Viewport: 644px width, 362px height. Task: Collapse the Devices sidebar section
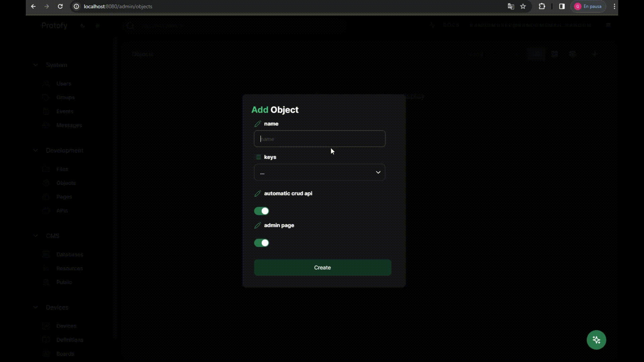36,307
